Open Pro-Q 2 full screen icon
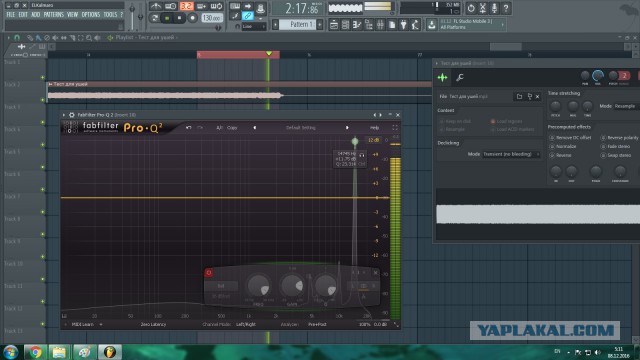This screenshot has height=360, width=640. click(395, 128)
